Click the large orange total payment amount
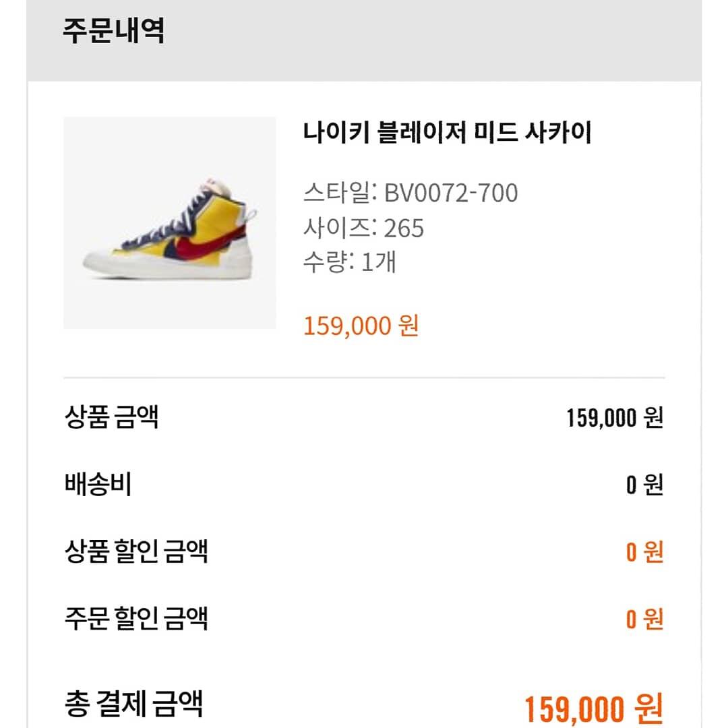 (x=593, y=708)
